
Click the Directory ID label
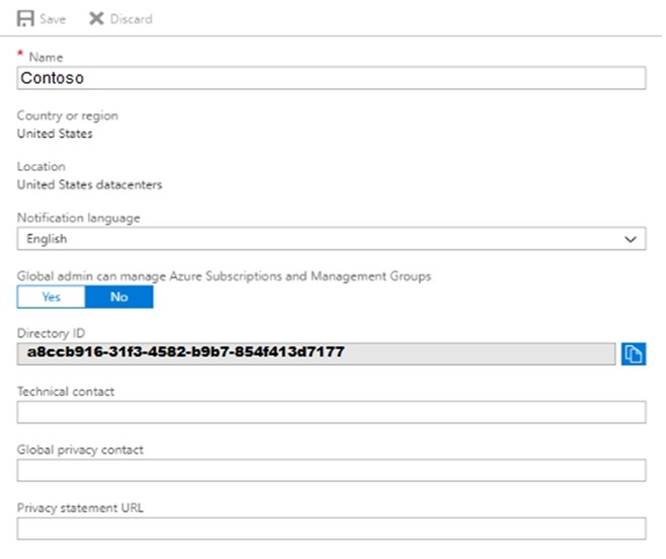click(51, 333)
